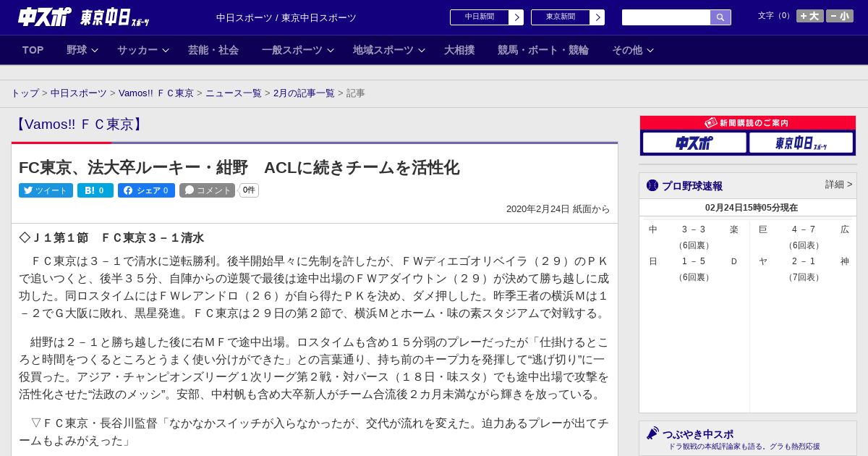This screenshot has height=456, width=868.
Task: Click the search magnifier button
Action: 720,17
